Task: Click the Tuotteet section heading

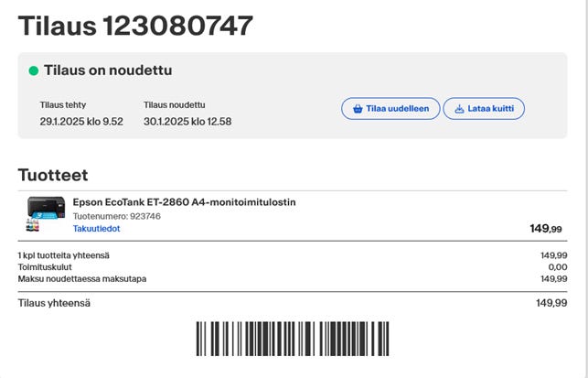Action: [53, 174]
